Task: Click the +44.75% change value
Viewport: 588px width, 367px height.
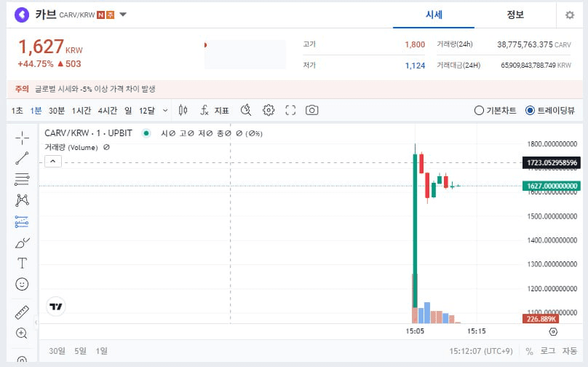Action: [36, 64]
